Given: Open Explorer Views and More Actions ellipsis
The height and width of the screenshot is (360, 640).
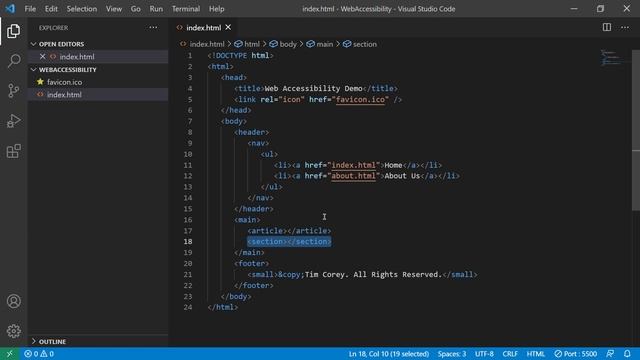Looking at the screenshot, I should (153, 27).
